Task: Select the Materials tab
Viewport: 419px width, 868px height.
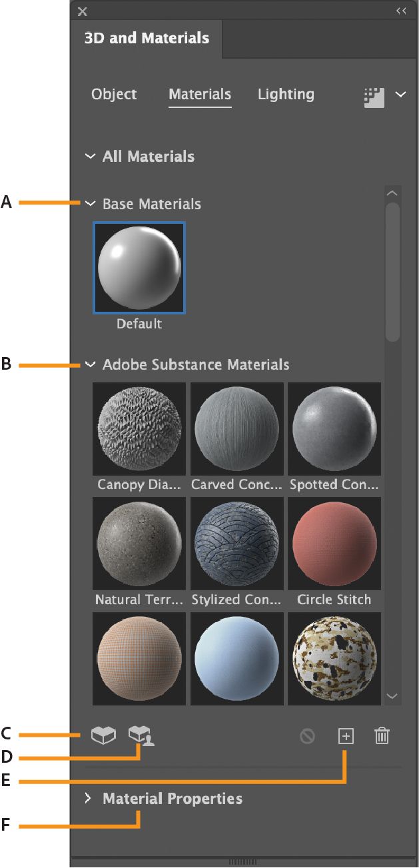Action: click(200, 95)
